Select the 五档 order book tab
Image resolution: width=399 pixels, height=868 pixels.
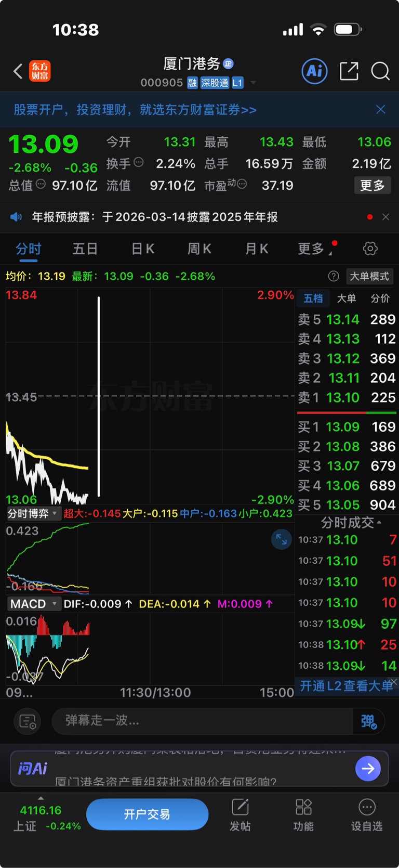(313, 298)
